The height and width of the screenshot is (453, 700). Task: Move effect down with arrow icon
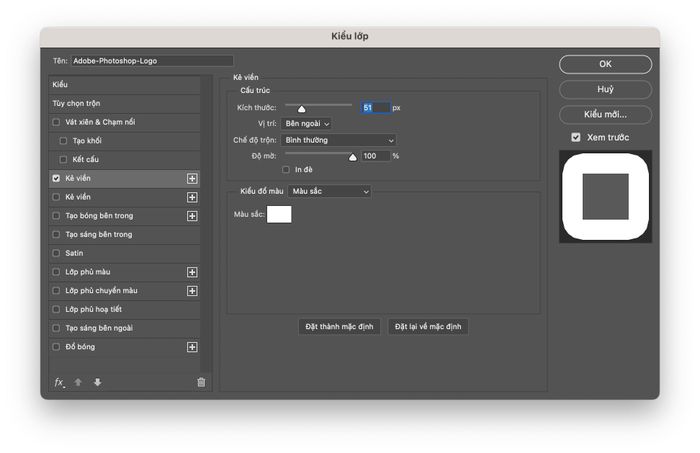97,382
